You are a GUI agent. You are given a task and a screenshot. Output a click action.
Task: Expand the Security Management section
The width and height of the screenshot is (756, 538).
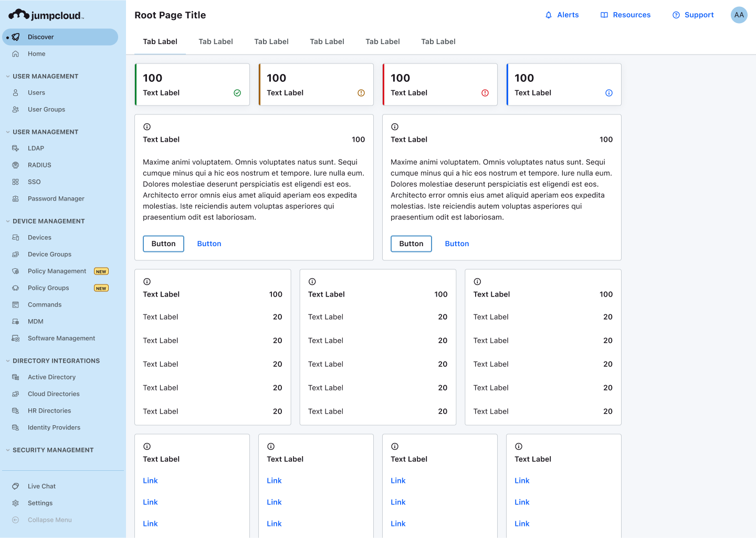tap(8, 450)
